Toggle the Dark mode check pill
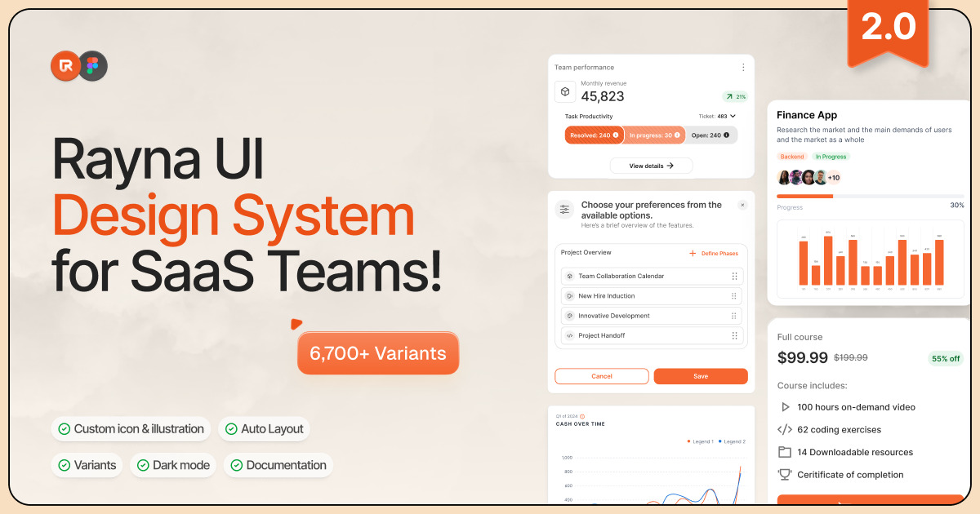 173,465
